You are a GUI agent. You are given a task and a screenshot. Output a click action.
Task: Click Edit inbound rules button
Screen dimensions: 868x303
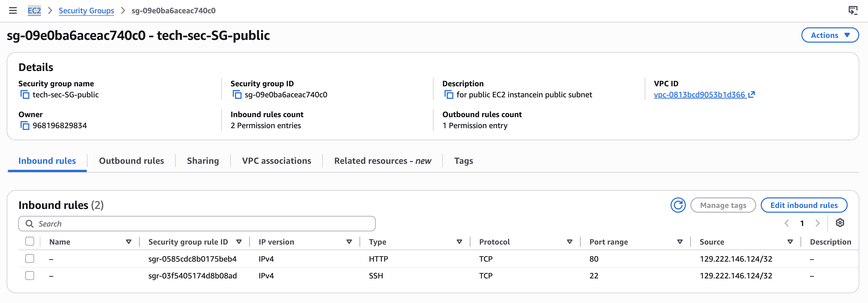(804, 205)
